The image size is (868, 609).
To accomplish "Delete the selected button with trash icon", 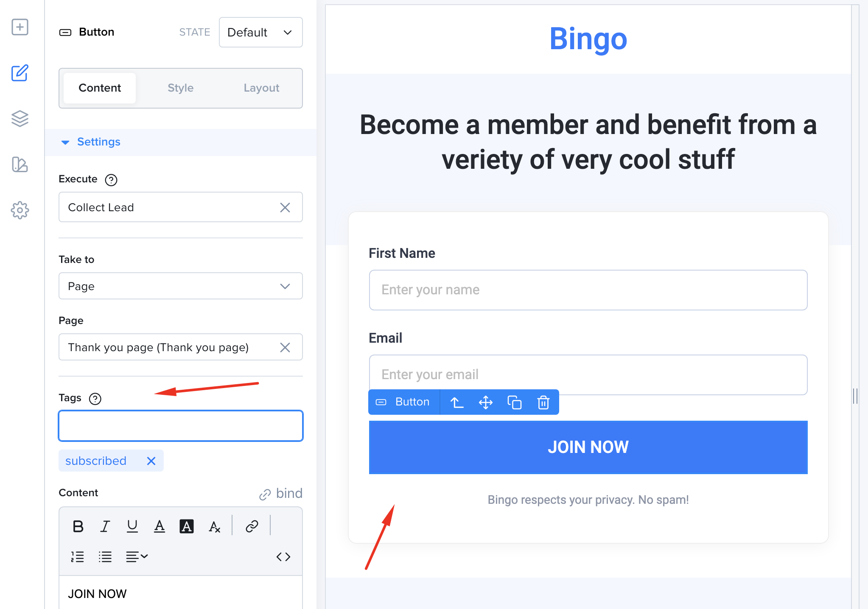I will [543, 402].
